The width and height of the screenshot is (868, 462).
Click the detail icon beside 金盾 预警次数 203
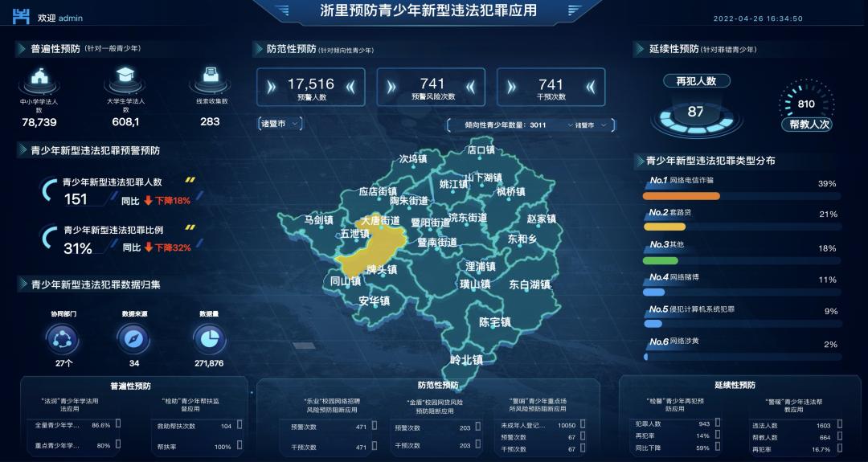coord(479,427)
